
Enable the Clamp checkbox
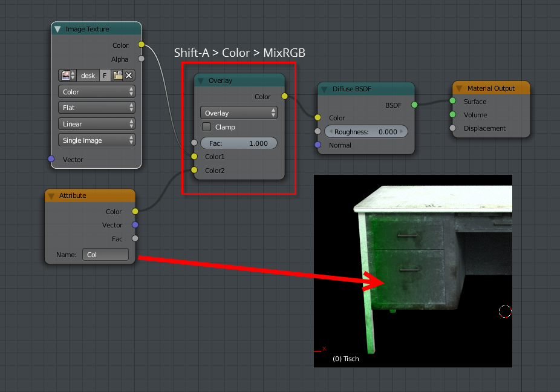pos(206,127)
